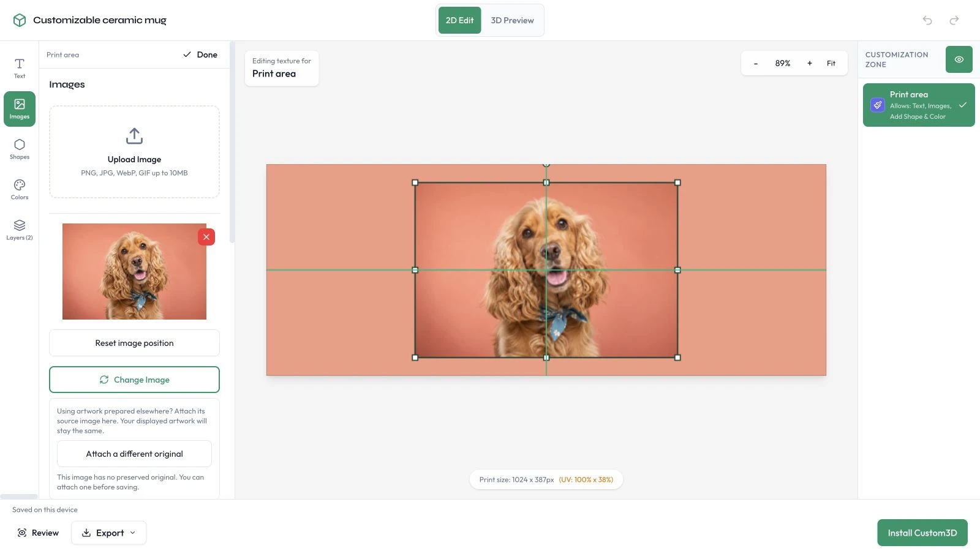The width and height of the screenshot is (980, 551).
Task: Click Install Custom3D button
Action: point(922,533)
